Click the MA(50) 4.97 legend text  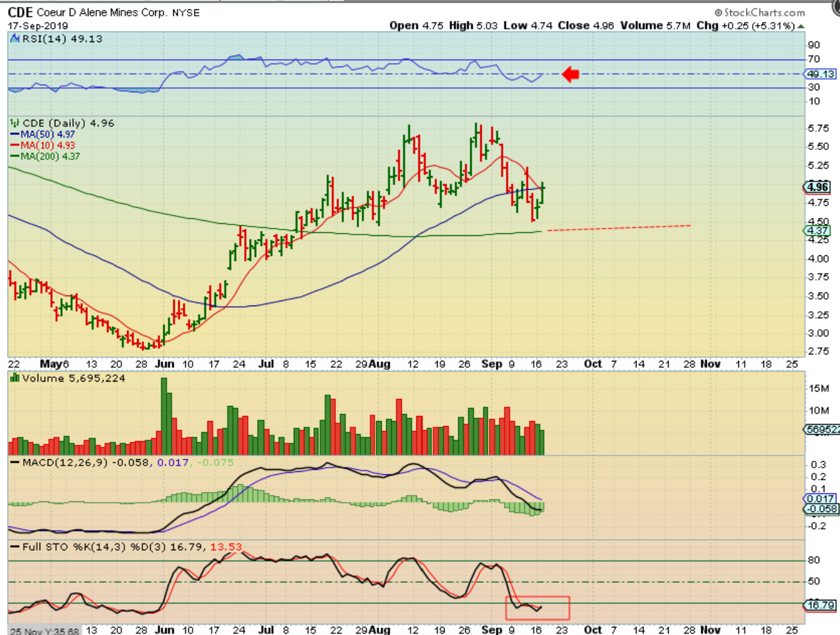48,134
